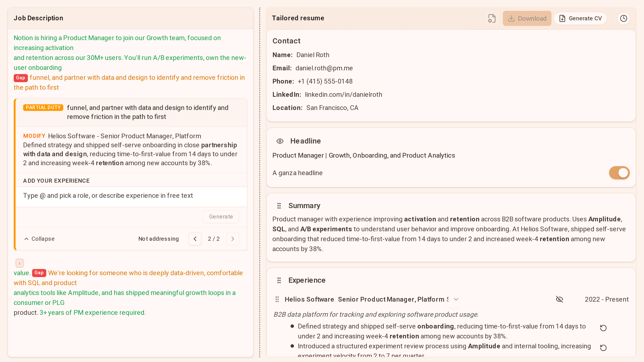Toggle hidden-eye icon on Helios Software row
The width and height of the screenshot is (644, 362).
(x=559, y=299)
